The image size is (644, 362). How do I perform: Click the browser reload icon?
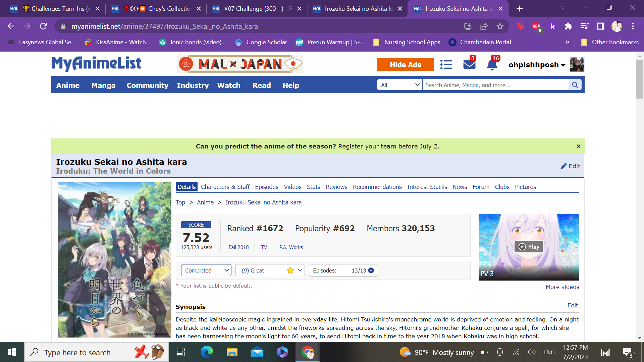click(43, 26)
